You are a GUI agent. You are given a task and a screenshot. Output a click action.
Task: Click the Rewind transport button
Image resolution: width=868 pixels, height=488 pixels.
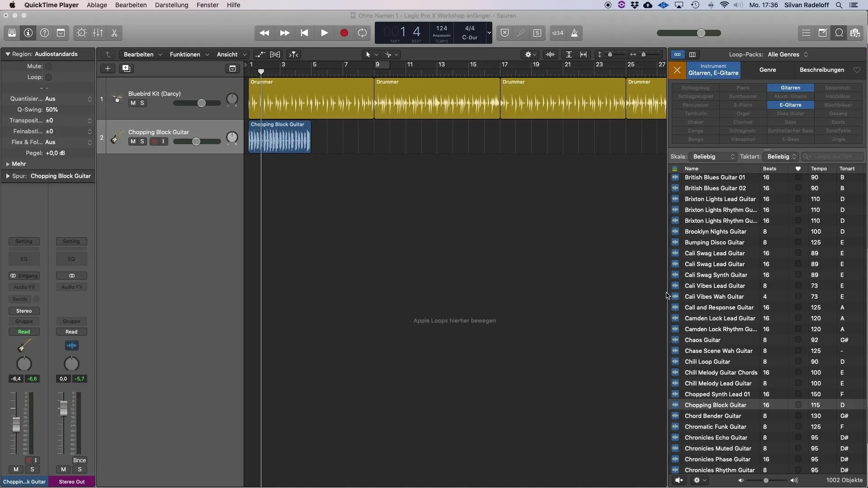(264, 33)
